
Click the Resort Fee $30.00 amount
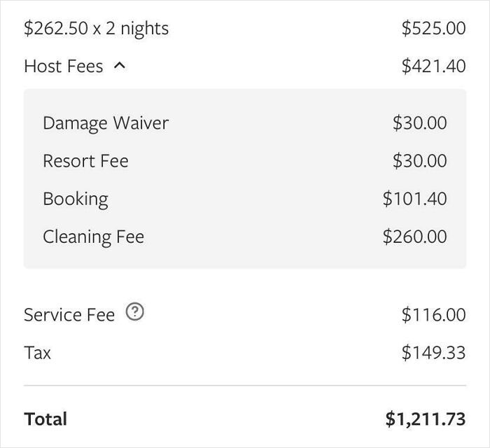(419, 161)
